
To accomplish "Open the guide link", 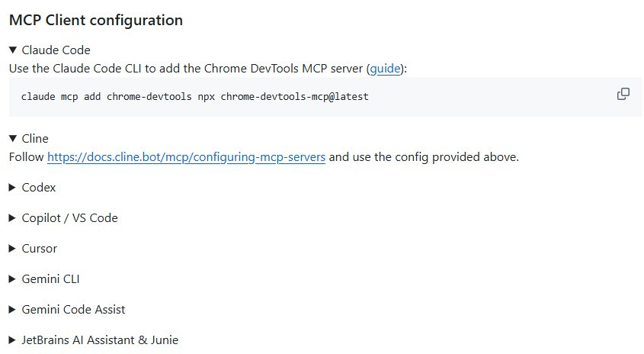I will pyautogui.click(x=385, y=69).
